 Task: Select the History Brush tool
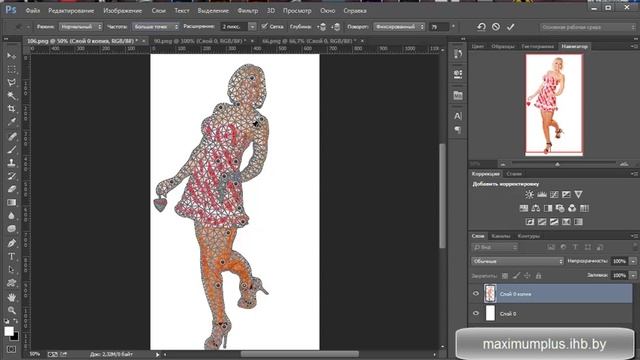click(x=11, y=176)
